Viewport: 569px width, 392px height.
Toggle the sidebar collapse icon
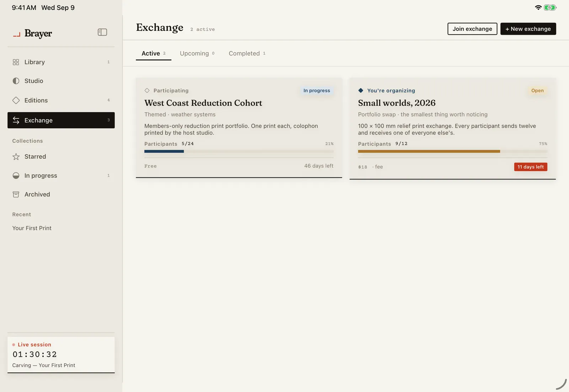tap(102, 32)
